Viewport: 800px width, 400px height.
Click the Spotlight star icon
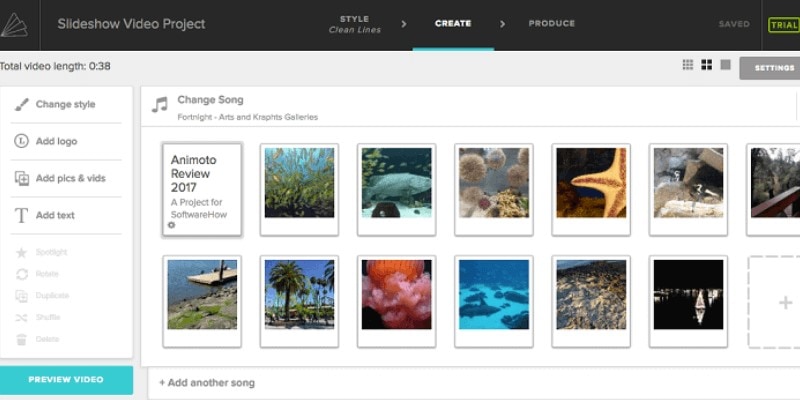tap(21, 252)
